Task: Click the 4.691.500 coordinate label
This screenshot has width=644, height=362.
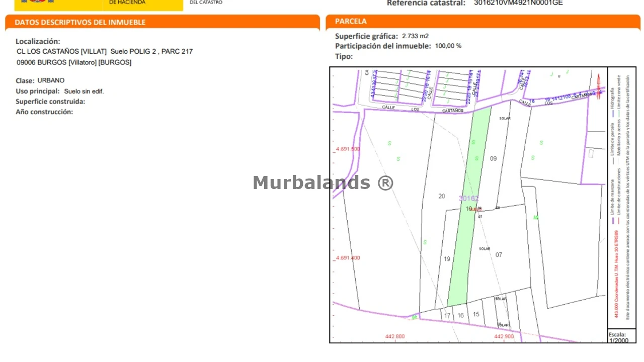Action: tap(348, 149)
